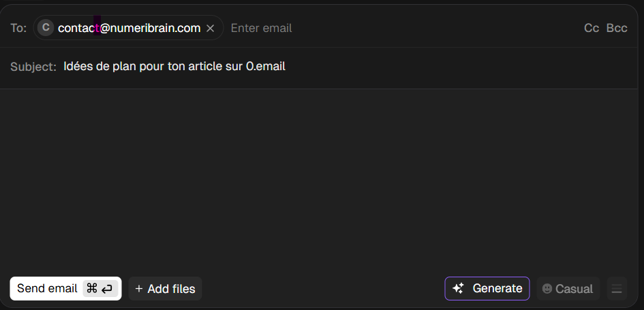Show the Bcc field
The width and height of the screenshot is (644, 310).
pos(617,28)
